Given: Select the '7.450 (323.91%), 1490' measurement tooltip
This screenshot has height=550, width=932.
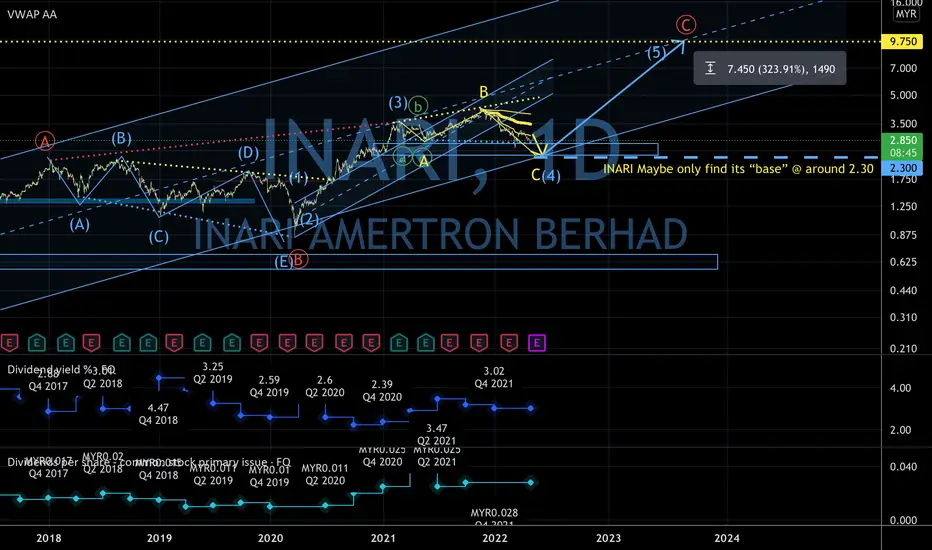Looking at the screenshot, I should (770, 68).
